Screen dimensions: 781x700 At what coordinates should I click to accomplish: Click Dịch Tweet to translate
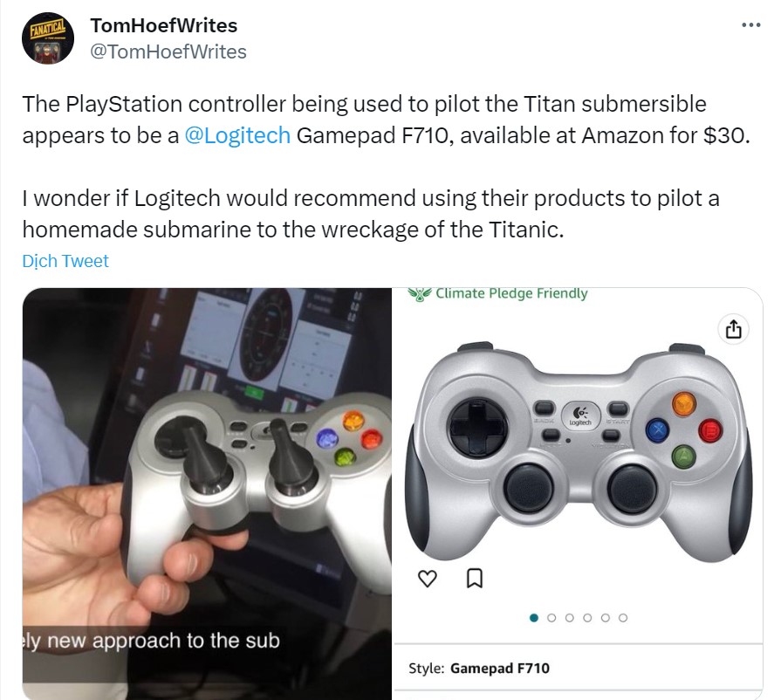(x=65, y=261)
